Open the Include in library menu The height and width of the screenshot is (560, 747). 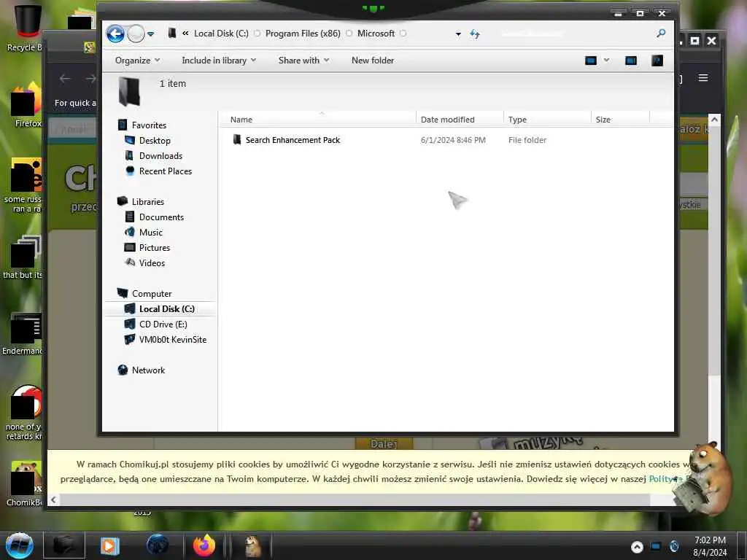219,61
